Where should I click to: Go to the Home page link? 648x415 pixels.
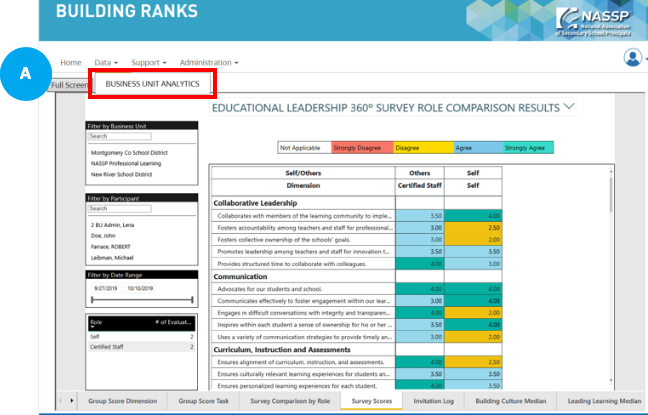(71, 62)
